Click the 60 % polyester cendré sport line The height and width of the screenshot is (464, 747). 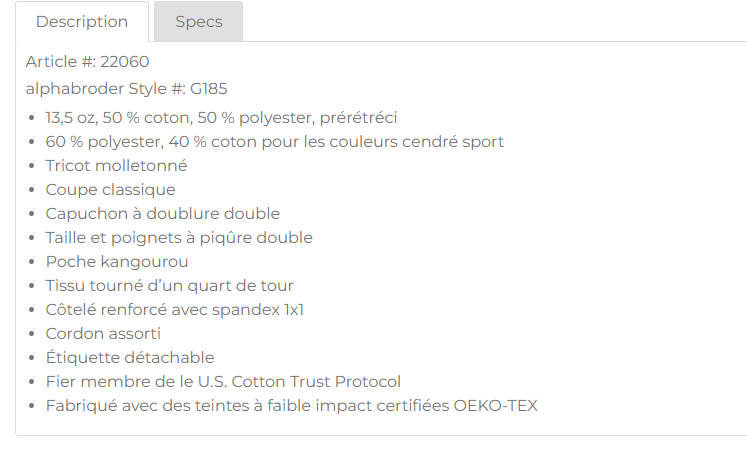(274, 142)
